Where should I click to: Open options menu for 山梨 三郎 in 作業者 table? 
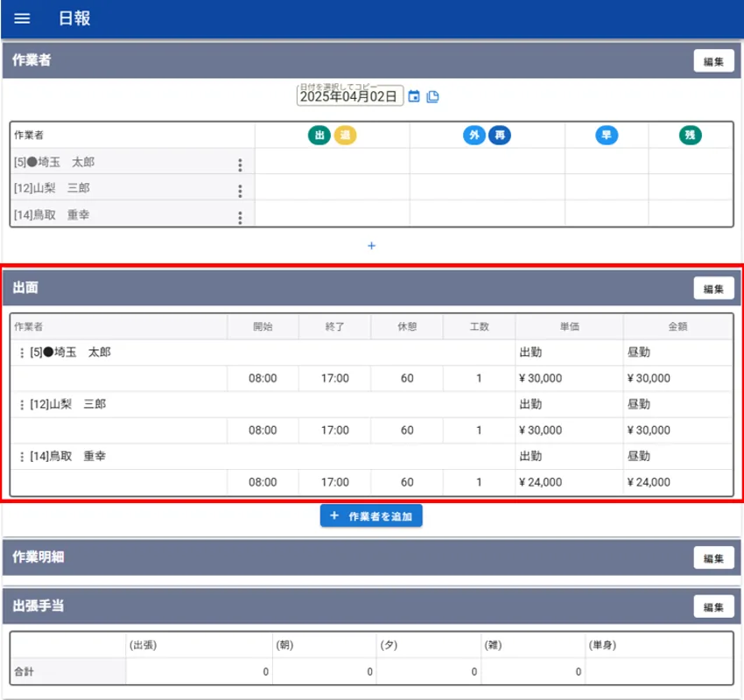click(240, 191)
